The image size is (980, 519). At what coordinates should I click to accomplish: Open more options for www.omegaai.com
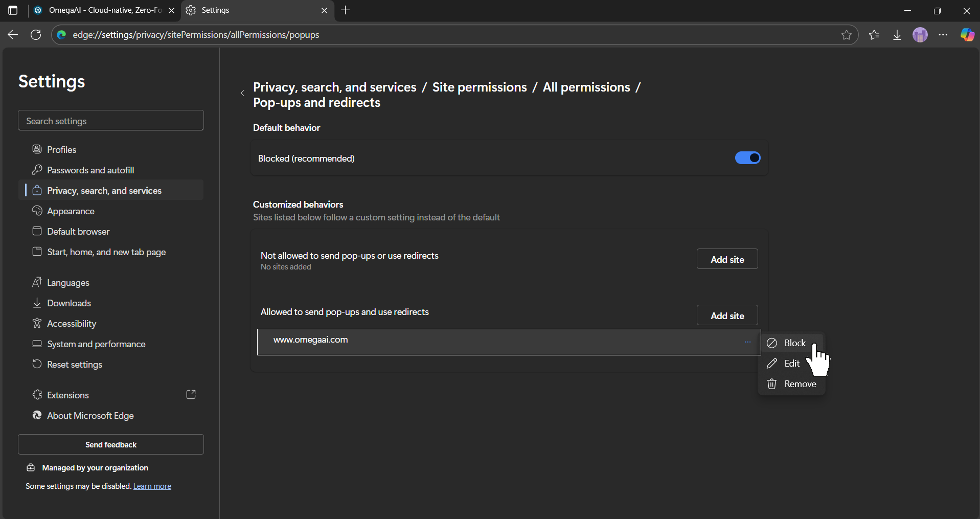(x=748, y=342)
